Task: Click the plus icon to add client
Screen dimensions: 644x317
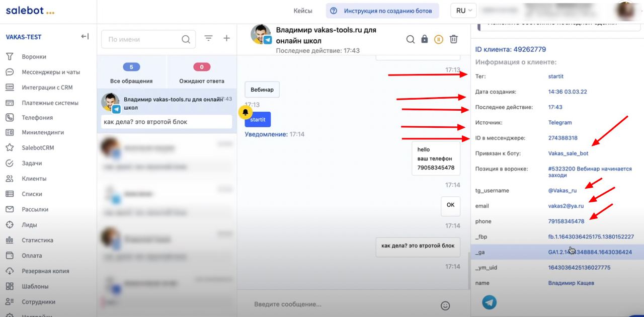Action: click(226, 39)
